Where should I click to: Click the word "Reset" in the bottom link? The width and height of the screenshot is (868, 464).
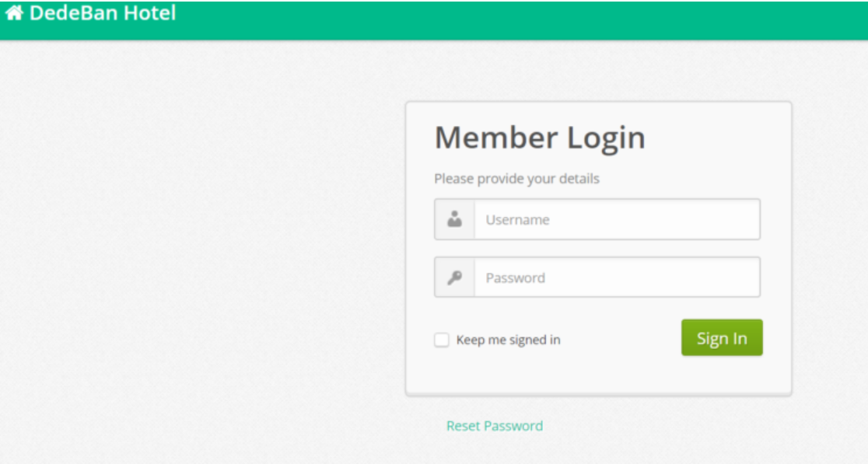pyautogui.click(x=464, y=426)
